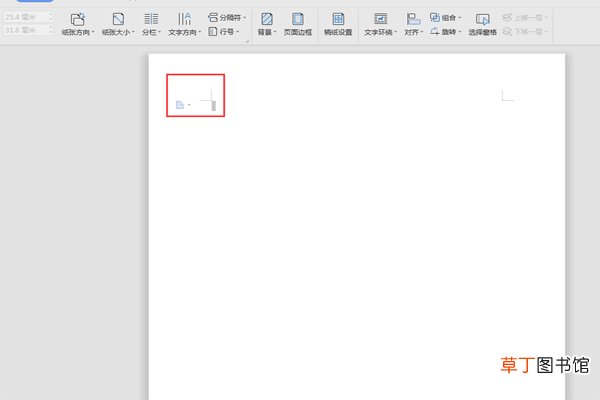Expand the 分栏 dropdown arrow

[x=159, y=32]
